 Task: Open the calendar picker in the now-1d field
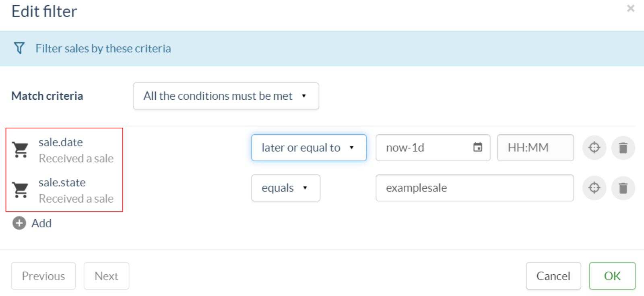coord(477,148)
